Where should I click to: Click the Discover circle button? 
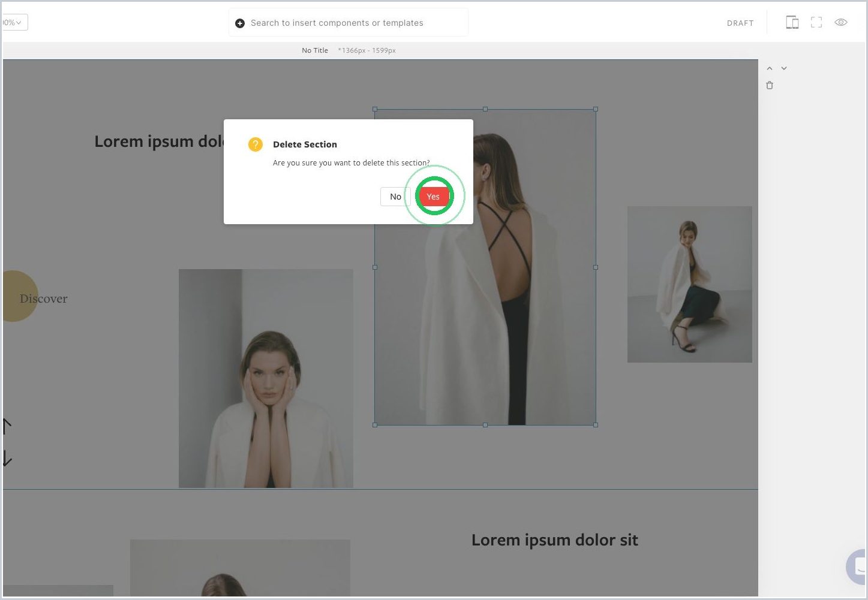21,296
